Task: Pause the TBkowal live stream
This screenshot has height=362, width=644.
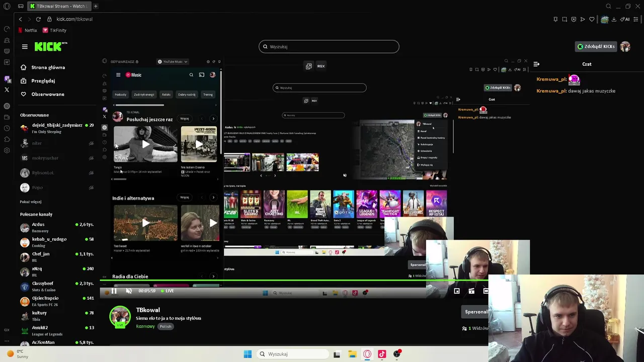Action: point(114,291)
